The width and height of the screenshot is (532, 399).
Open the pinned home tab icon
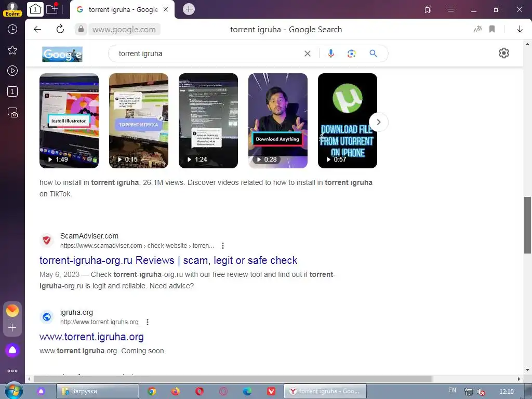point(35,9)
